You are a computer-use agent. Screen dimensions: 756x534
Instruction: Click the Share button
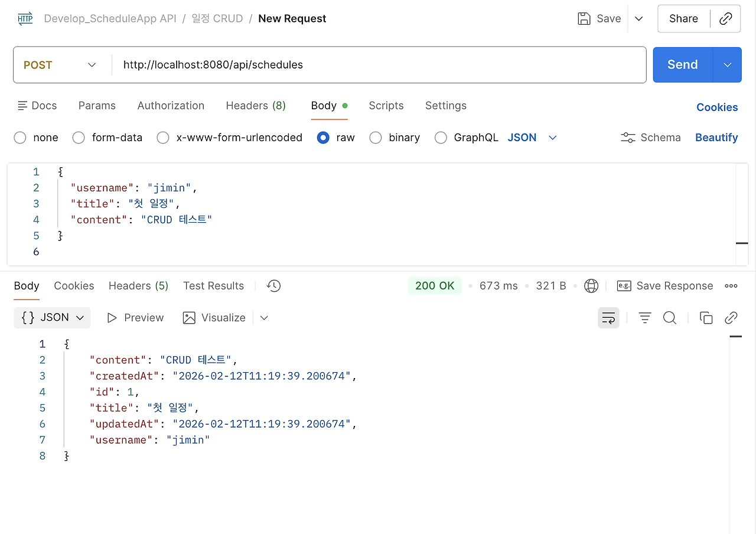(x=683, y=19)
